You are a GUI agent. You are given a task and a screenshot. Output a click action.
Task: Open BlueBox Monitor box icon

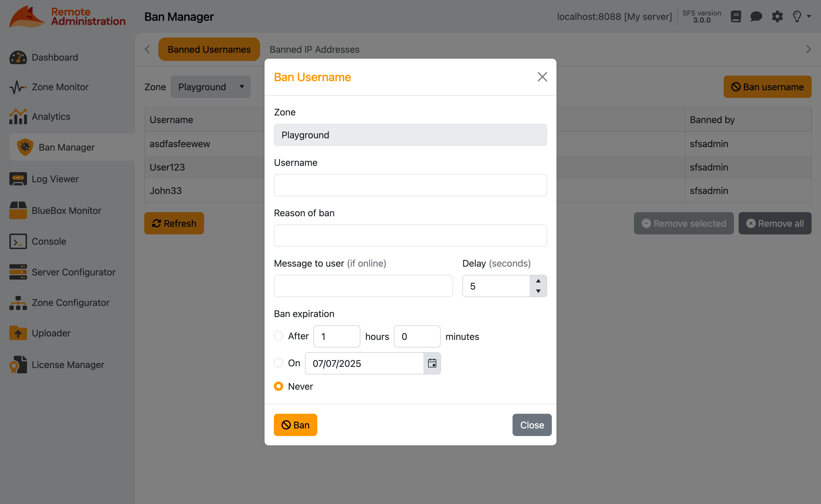(x=18, y=210)
